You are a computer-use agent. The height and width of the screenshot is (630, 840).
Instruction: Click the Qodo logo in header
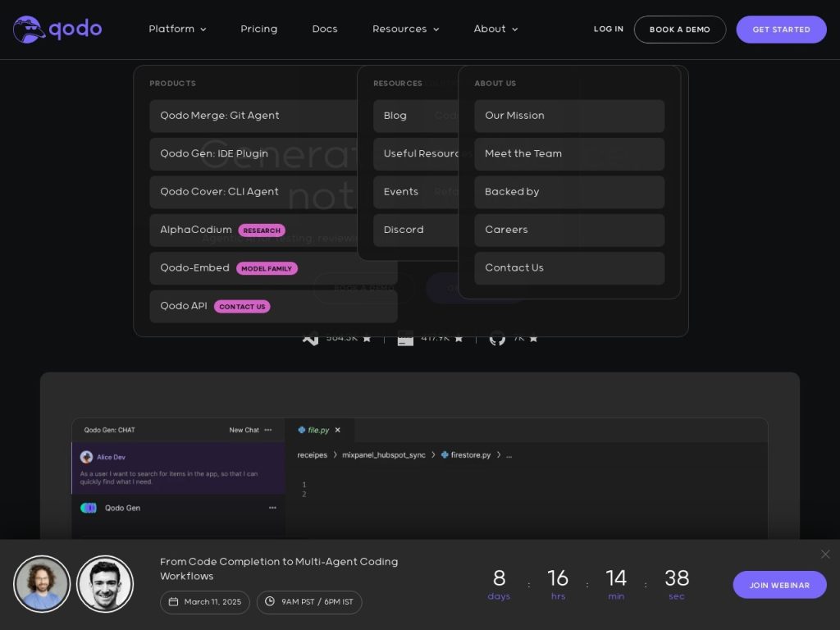click(57, 29)
